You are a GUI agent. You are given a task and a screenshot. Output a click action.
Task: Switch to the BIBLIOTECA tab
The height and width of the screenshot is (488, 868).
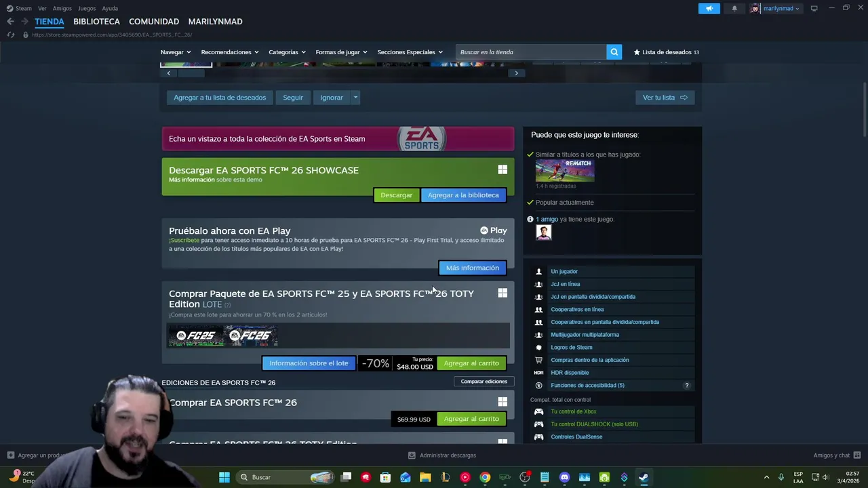click(x=96, y=22)
